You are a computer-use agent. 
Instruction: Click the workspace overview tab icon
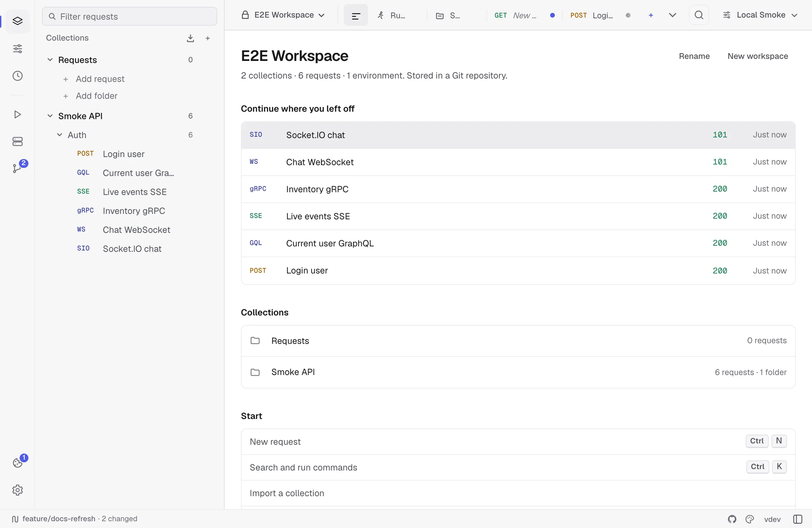coord(356,15)
